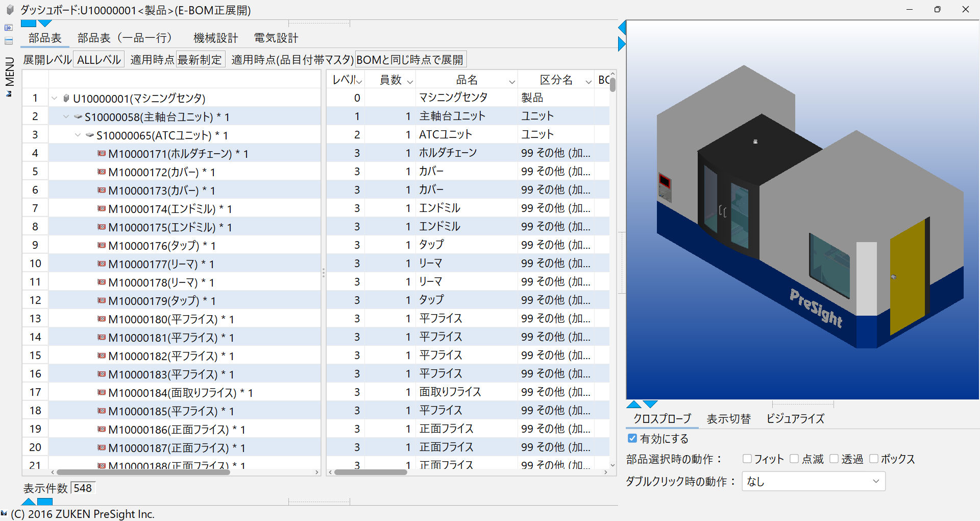Enable the 透過 option for part selection

coord(835,459)
